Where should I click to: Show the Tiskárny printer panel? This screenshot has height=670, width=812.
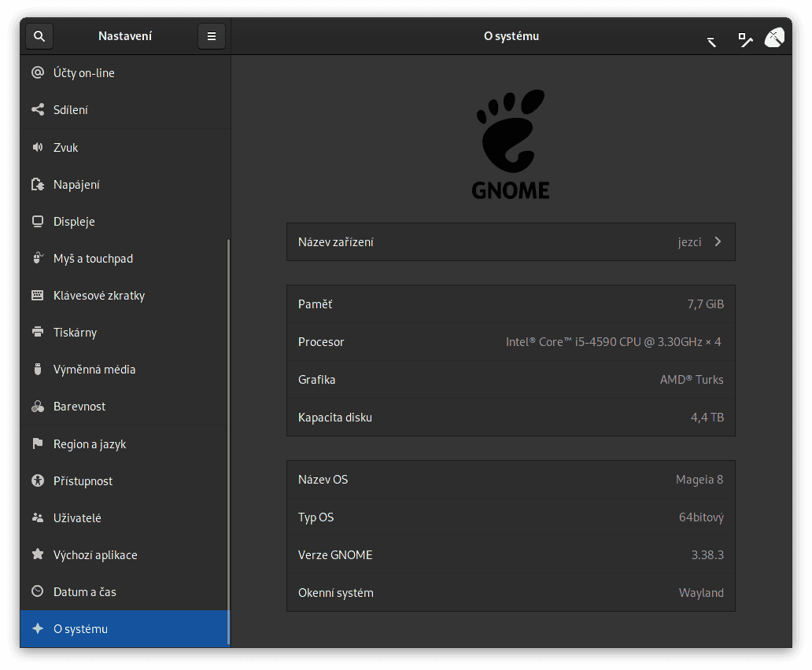click(x=125, y=333)
